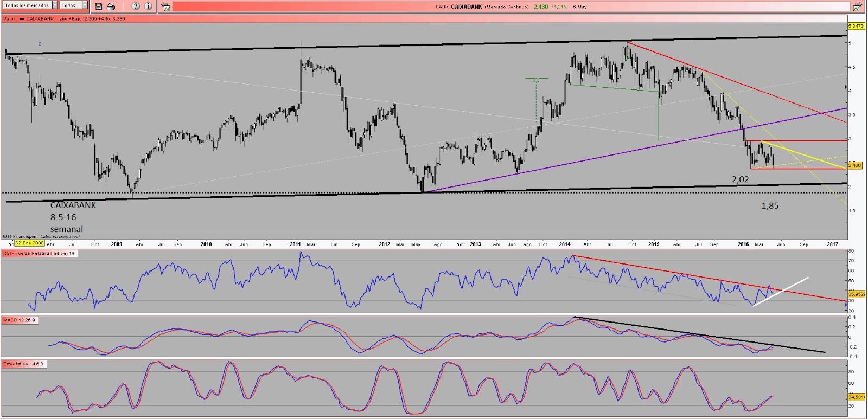Open the 'Todos' filter dropdown
The width and height of the screenshot is (868, 419).
[x=73, y=5]
